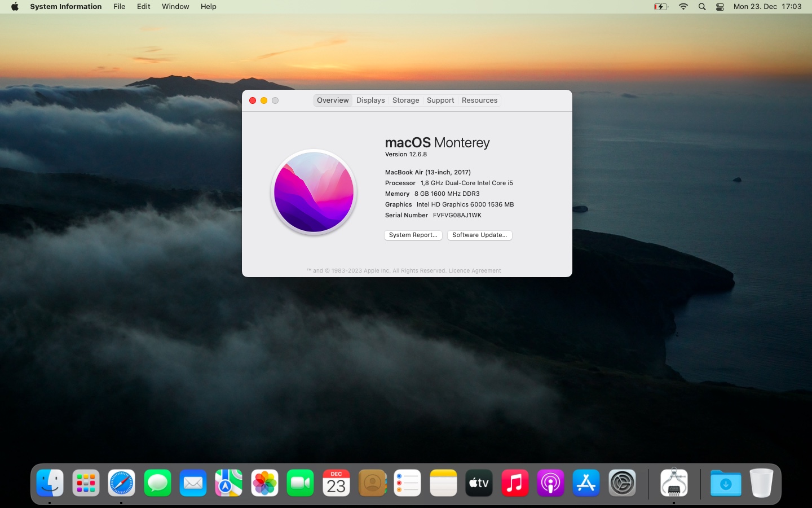Image resolution: width=812 pixels, height=508 pixels.
Task: Click "MacBook Air (13-inch, 2017)" text
Action: tap(428, 173)
